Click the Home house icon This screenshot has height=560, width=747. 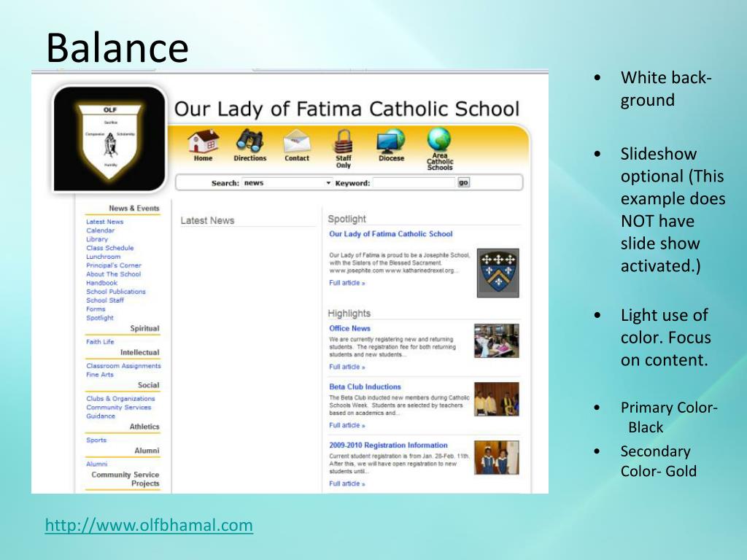(x=204, y=141)
